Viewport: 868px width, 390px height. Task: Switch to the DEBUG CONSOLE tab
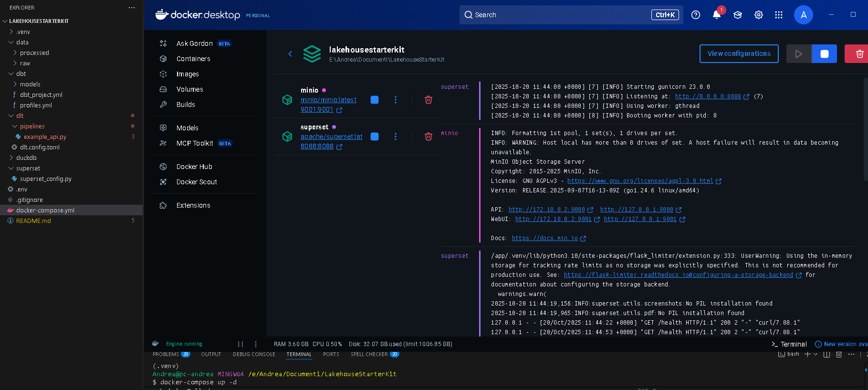[254, 354]
